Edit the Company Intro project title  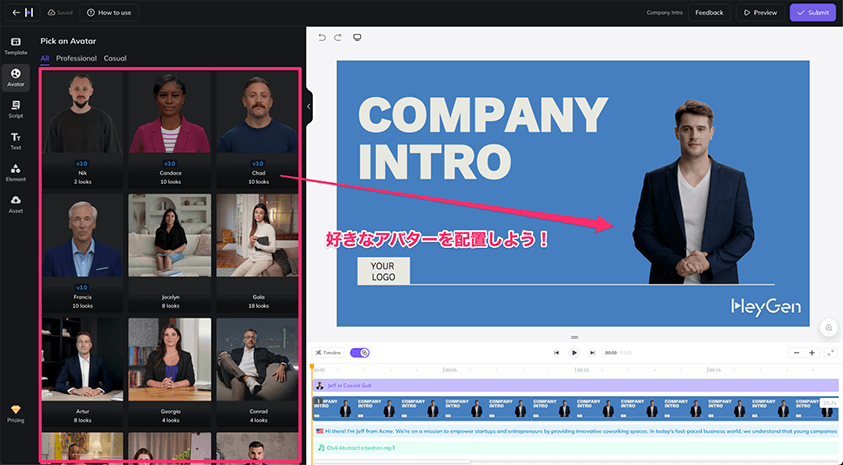[665, 12]
